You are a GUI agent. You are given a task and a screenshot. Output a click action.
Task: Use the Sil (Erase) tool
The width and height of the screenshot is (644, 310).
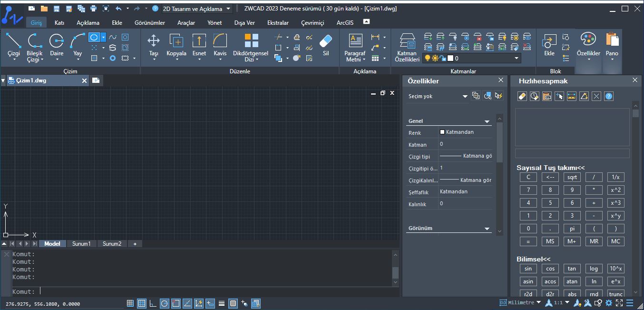(326, 45)
